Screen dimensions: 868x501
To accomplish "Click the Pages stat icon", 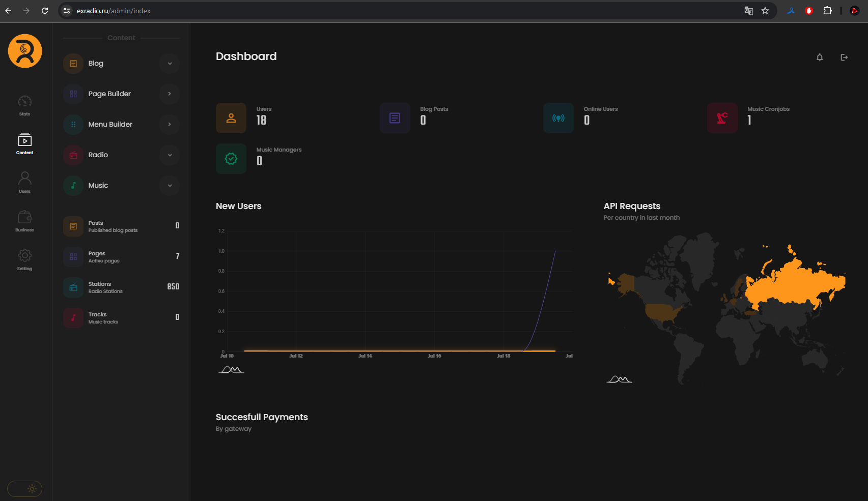I will click(73, 257).
